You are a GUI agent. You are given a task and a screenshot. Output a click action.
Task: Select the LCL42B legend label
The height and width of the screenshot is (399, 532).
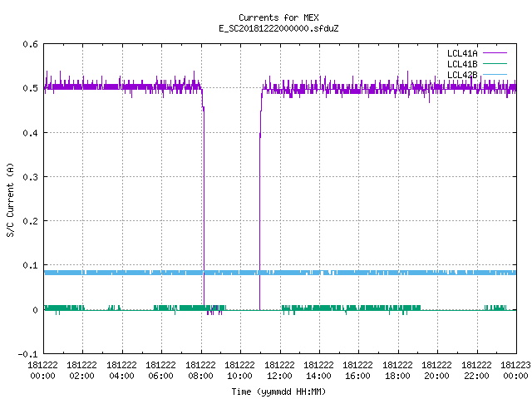pos(462,75)
